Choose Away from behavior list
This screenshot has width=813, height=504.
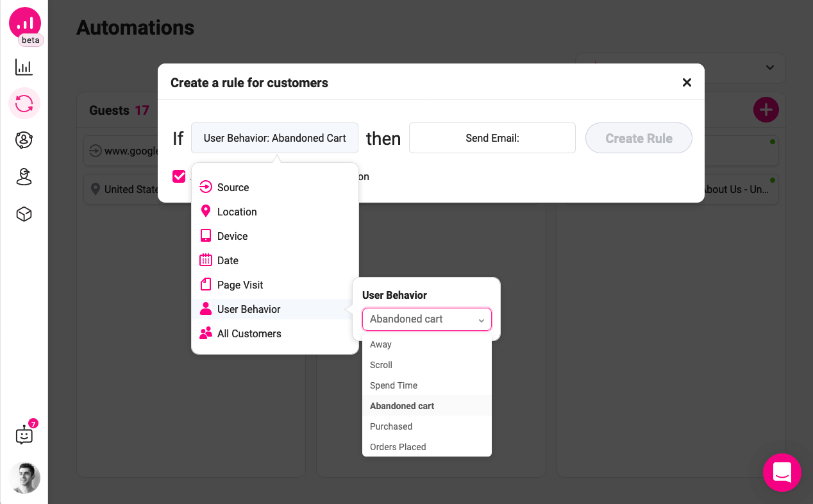[x=427, y=344]
